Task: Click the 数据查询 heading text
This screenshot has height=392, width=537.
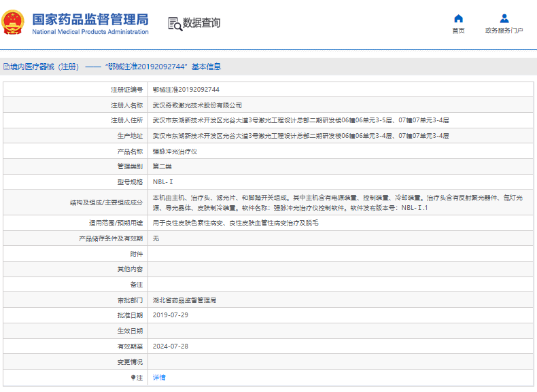Action: [x=201, y=23]
